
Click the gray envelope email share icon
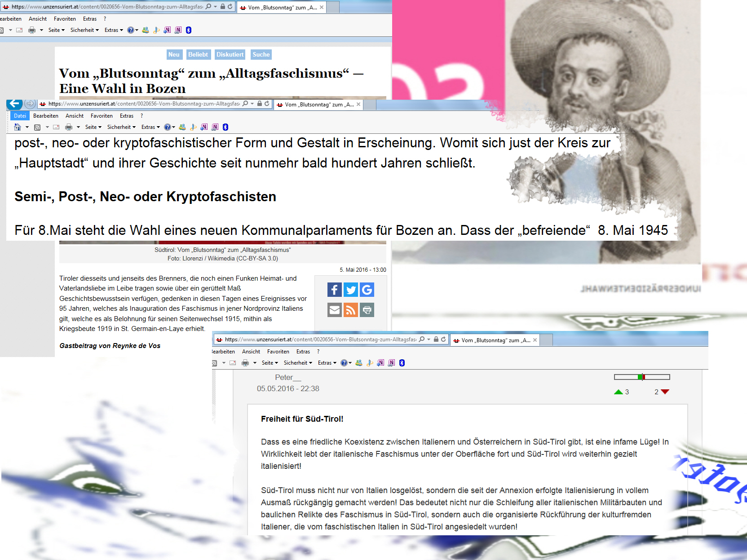point(334,310)
